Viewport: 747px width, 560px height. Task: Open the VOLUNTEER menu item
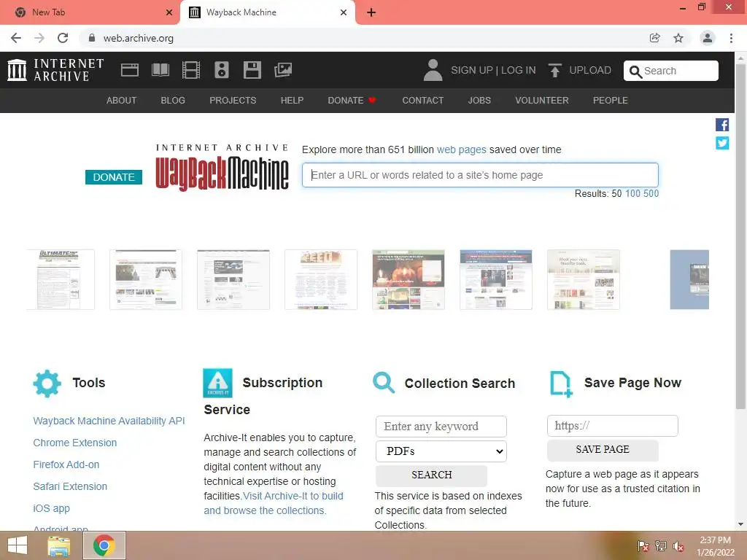click(542, 101)
